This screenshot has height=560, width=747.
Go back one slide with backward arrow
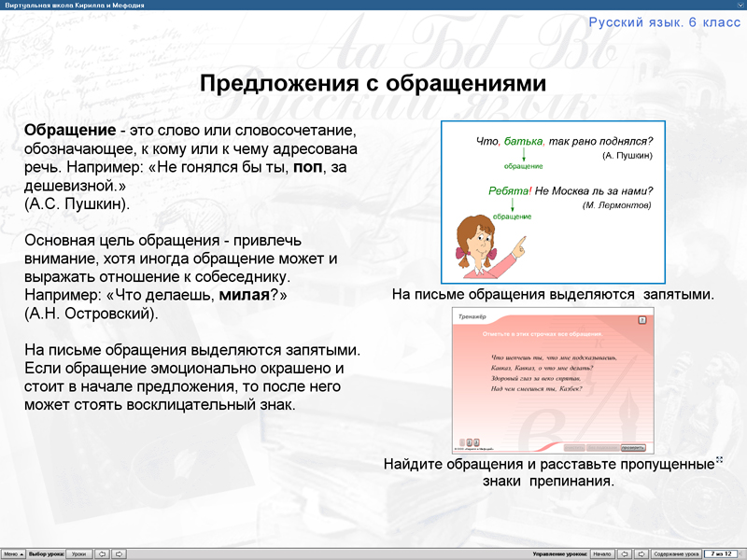pyautogui.click(x=625, y=553)
